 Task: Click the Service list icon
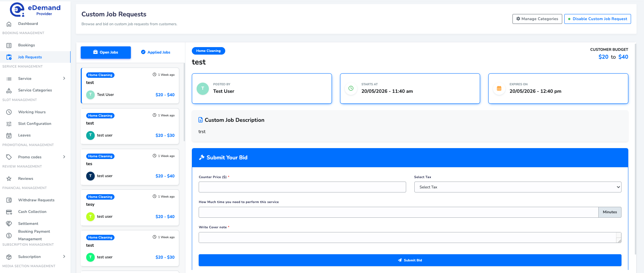pos(9,79)
